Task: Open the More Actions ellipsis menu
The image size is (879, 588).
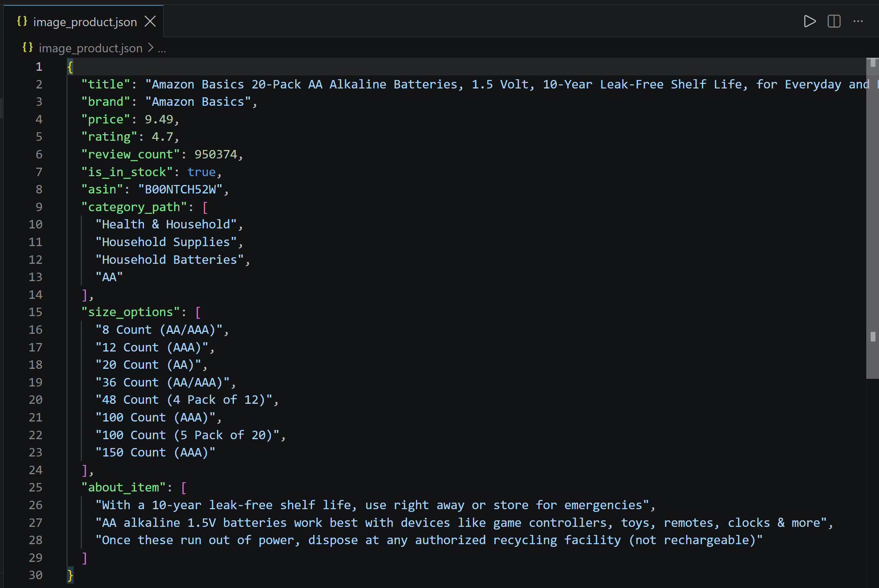Action: coord(858,21)
